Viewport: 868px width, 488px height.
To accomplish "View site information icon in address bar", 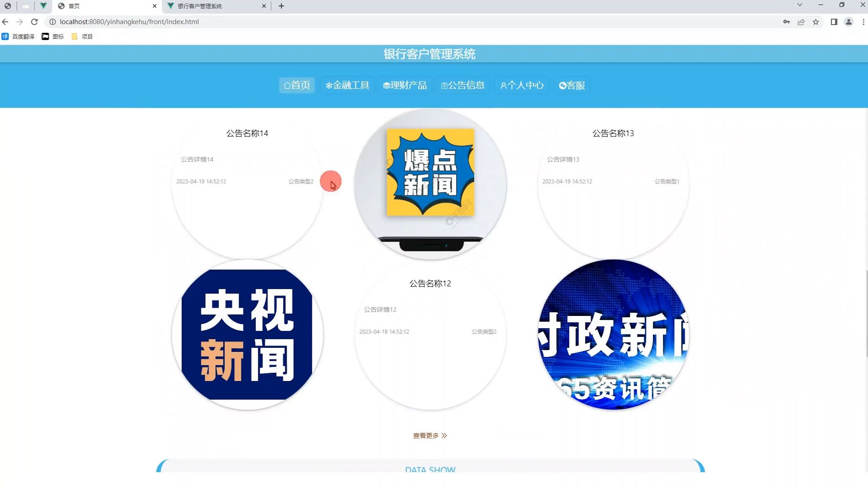I will [52, 22].
